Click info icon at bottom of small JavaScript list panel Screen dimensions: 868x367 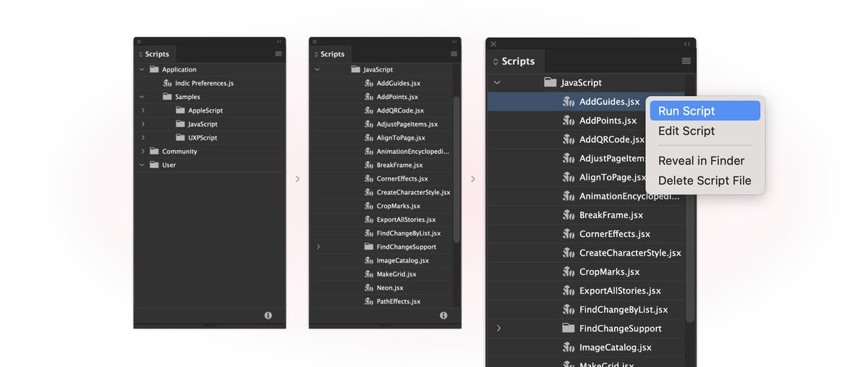[443, 316]
